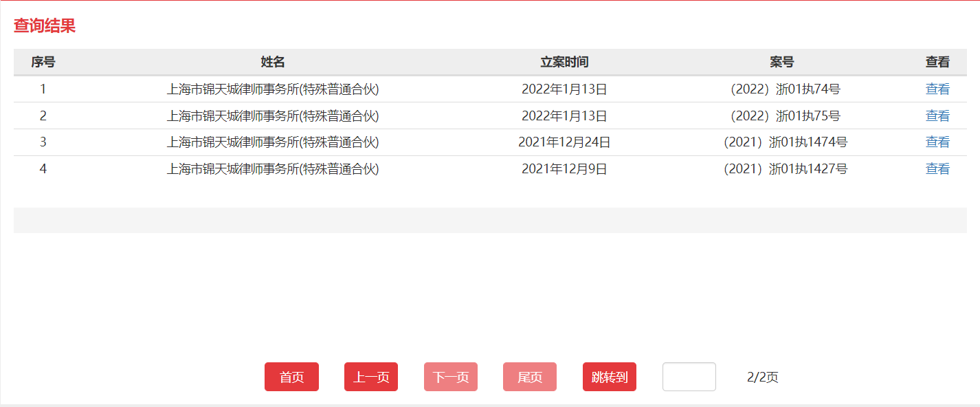
Task: Open 查看 link for case 浙01执74号
Action: coord(937,89)
